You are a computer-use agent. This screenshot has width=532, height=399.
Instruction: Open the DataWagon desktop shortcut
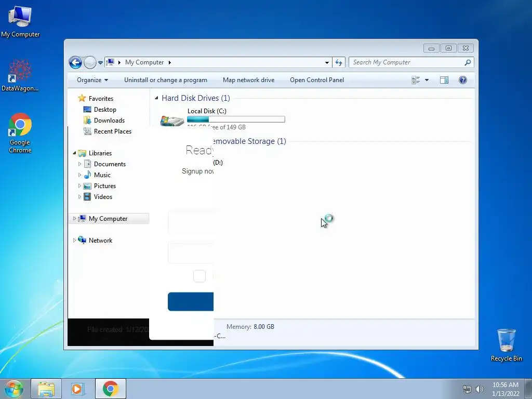20,76
